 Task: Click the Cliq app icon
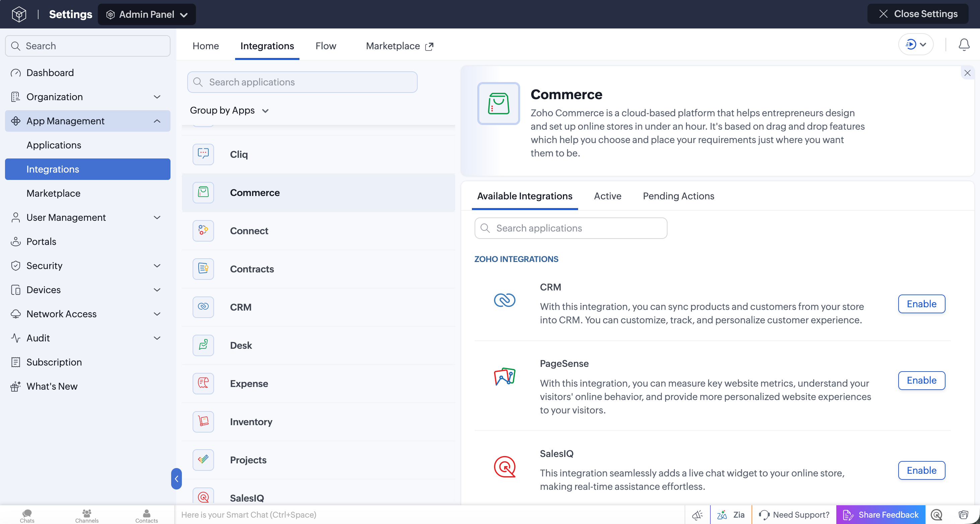pyautogui.click(x=203, y=154)
